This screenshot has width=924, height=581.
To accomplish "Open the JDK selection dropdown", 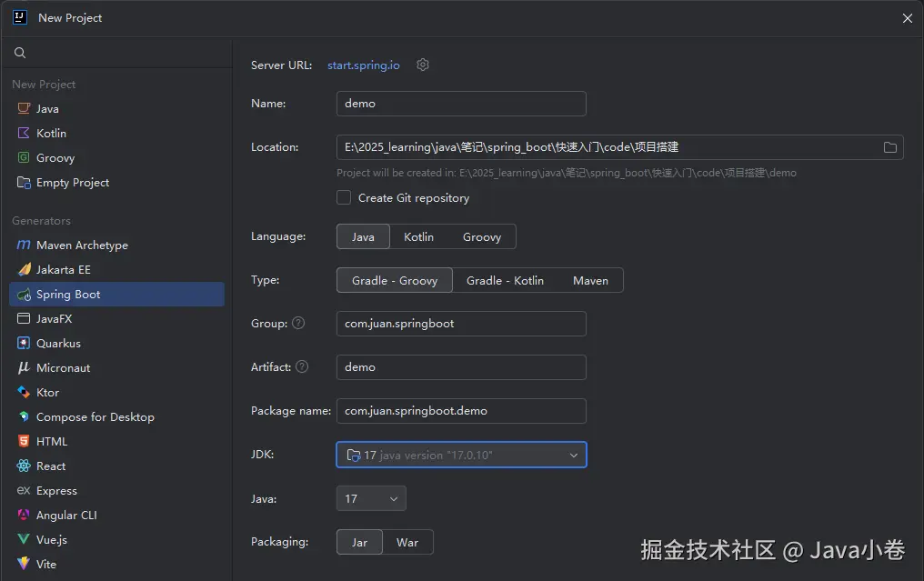I will [461, 455].
